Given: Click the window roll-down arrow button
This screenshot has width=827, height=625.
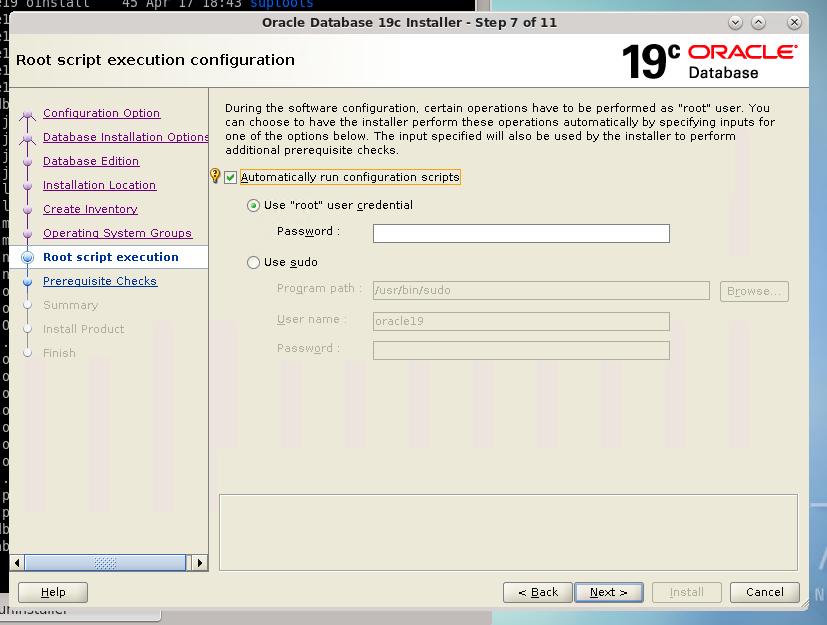Looking at the screenshot, I should (x=735, y=23).
